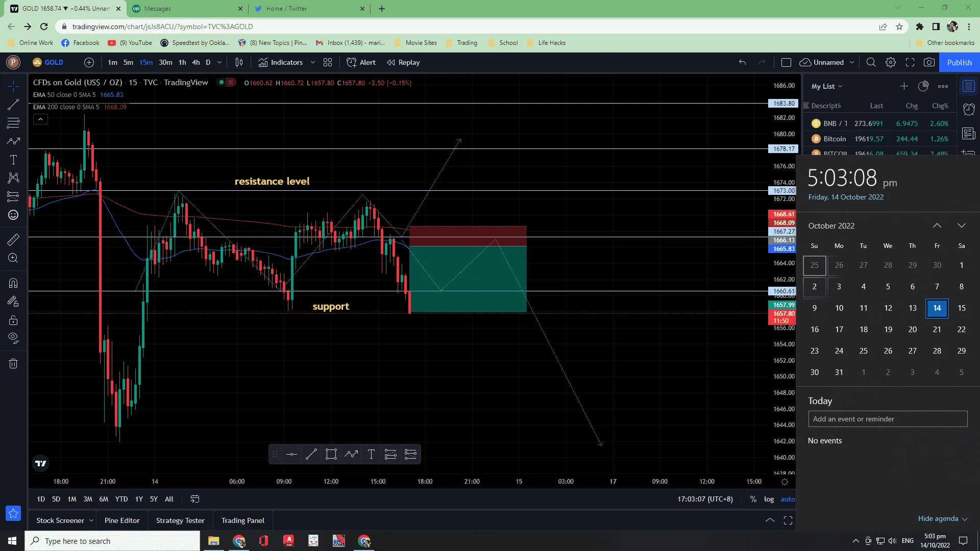Switch to the Messages browser tab
Image resolution: width=980 pixels, height=551 pixels.
click(186, 9)
